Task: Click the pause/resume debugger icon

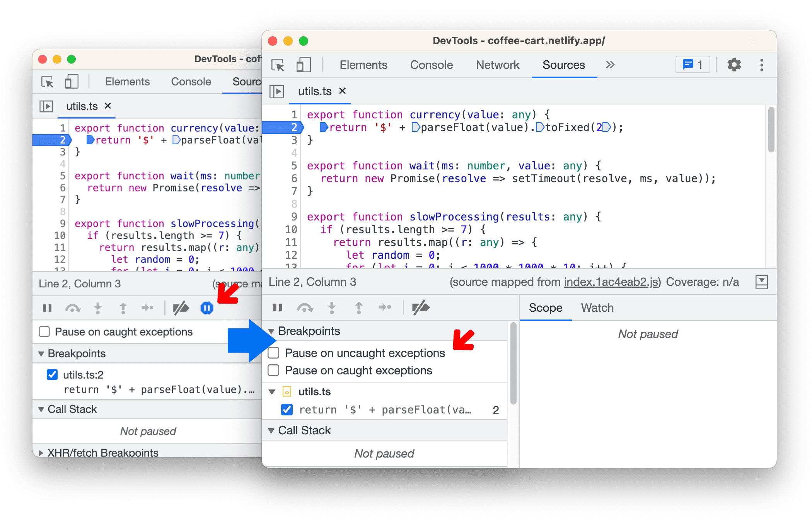Action: [276, 308]
